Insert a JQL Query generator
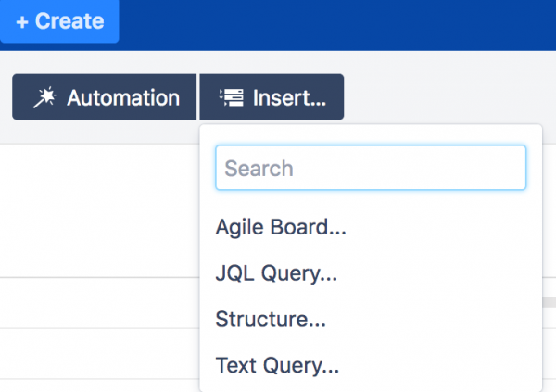 [x=276, y=273]
